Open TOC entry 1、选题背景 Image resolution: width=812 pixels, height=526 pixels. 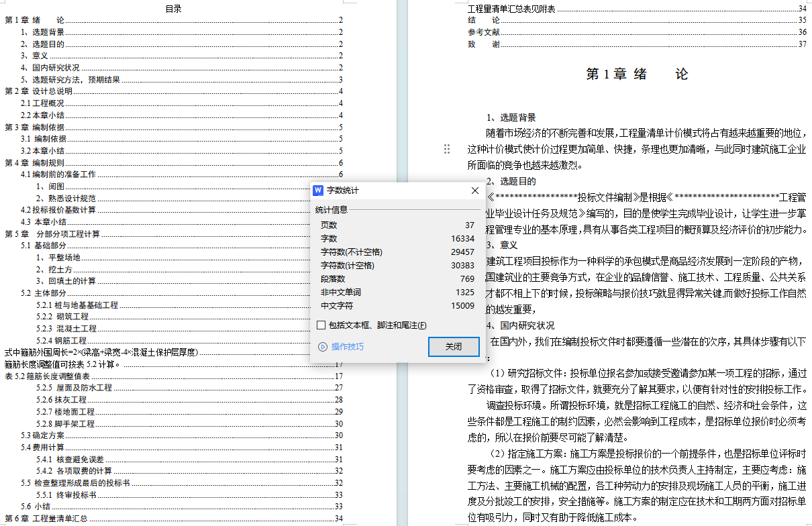coord(182,32)
